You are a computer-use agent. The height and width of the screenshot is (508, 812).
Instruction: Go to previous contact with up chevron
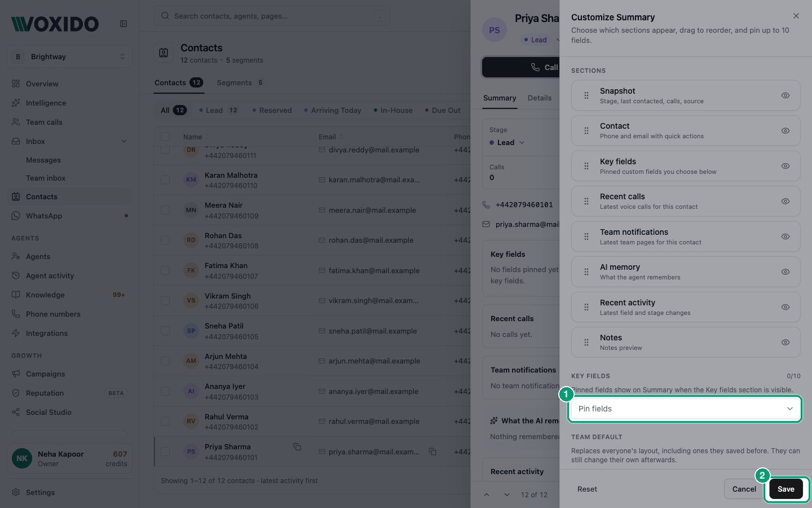[487, 494]
